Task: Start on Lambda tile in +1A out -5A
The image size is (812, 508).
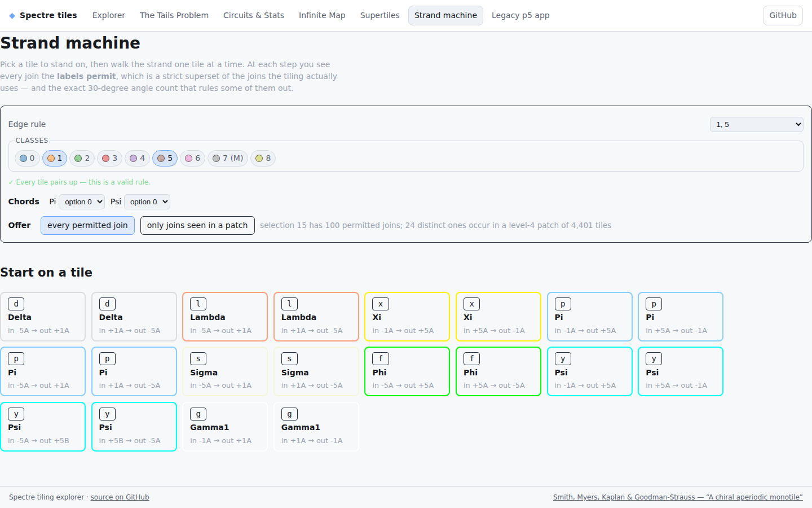Action: (x=316, y=317)
